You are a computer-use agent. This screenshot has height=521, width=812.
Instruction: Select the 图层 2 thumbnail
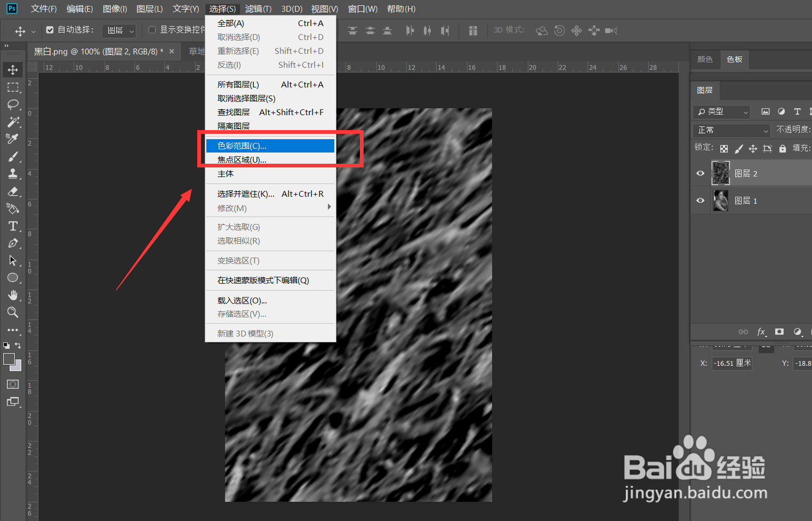point(721,173)
